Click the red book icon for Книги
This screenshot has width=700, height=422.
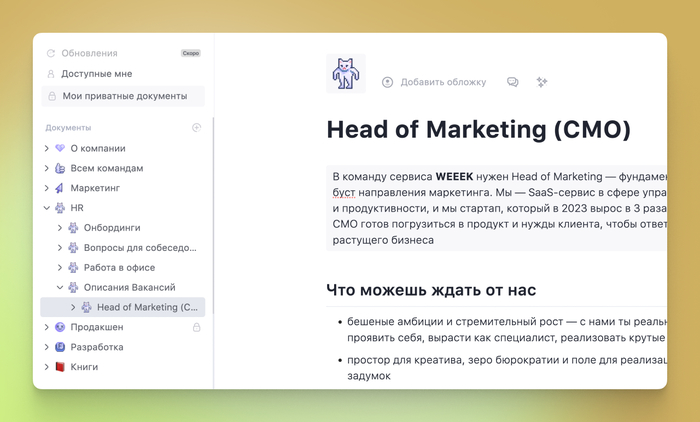click(60, 367)
